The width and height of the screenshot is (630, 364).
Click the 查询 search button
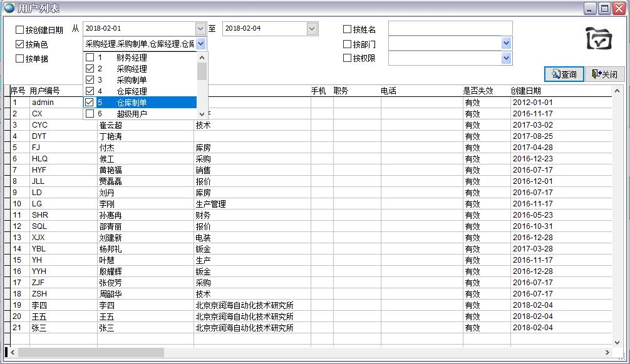pos(564,74)
